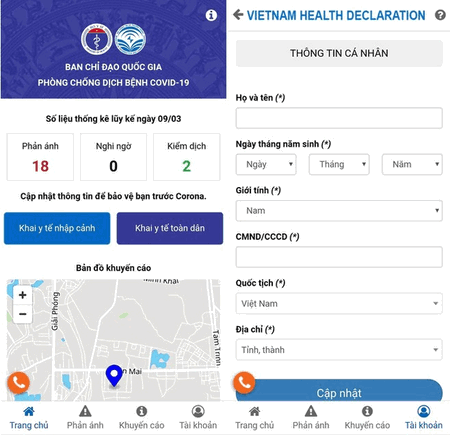Open the Năm year dropdown

point(412,164)
